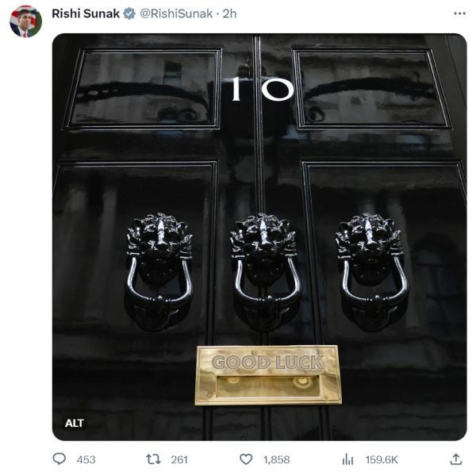Click the verified badge beside the name
This screenshot has height=472, width=476.
(x=129, y=13)
